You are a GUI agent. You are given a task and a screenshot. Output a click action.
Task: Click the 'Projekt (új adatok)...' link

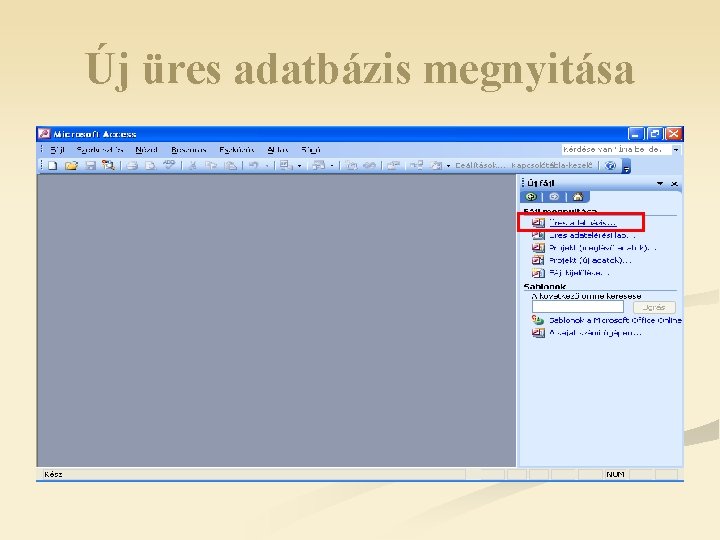point(590,260)
